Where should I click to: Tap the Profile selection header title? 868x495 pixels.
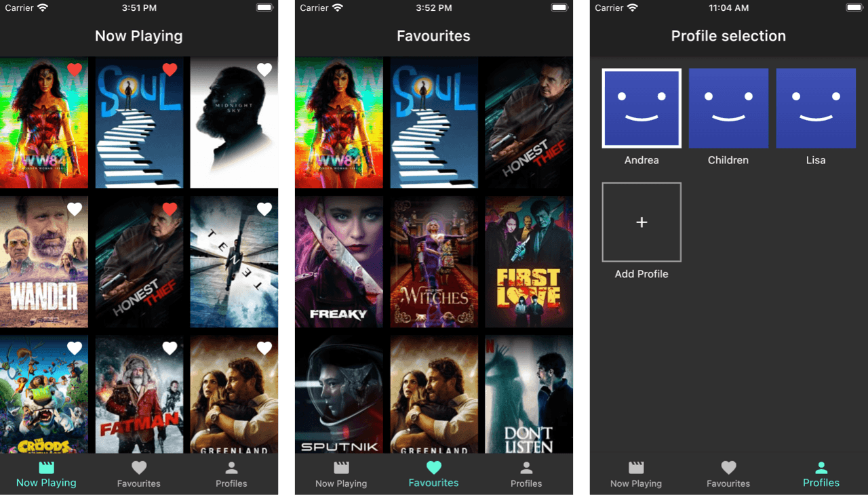[x=728, y=36]
